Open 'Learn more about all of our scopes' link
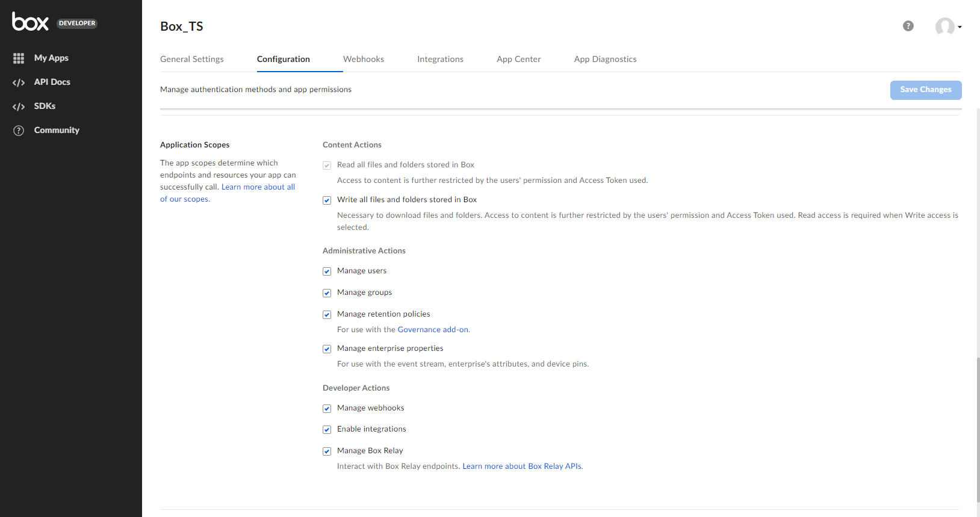 point(258,187)
